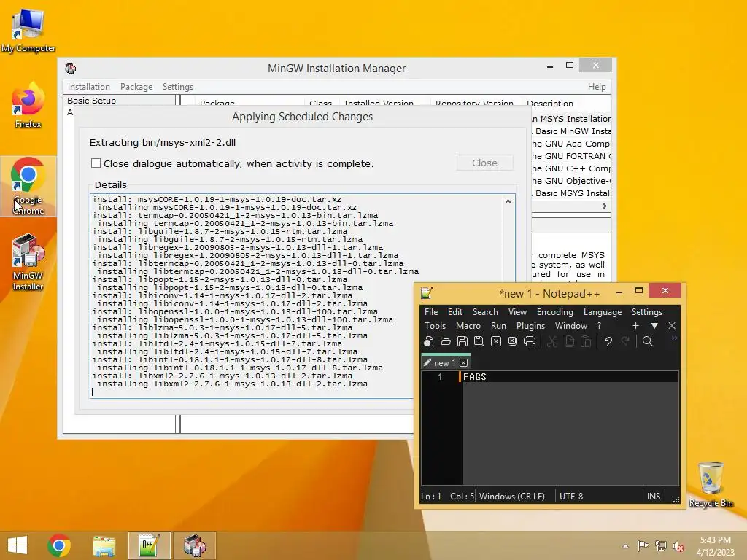Click the Close All toolbar icon in Notepad++
The height and width of the screenshot is (560, 747).
[x=513, y=341]
